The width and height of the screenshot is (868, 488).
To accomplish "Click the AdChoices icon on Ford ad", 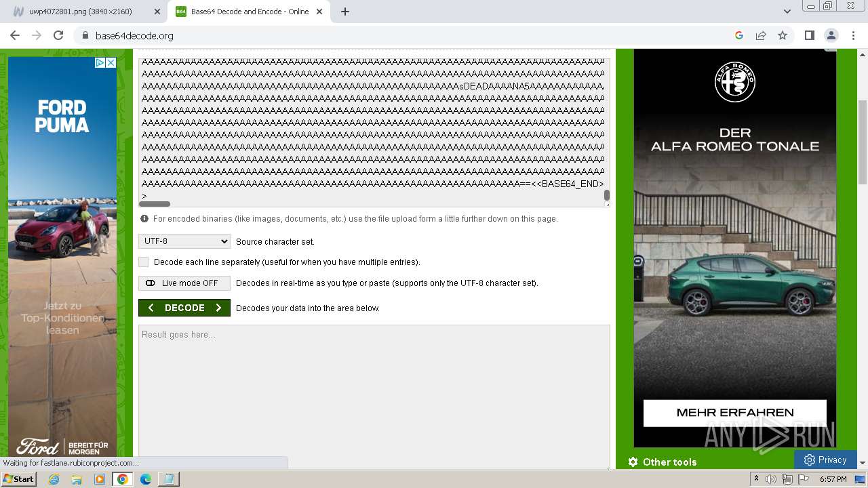I will (100, 62).
